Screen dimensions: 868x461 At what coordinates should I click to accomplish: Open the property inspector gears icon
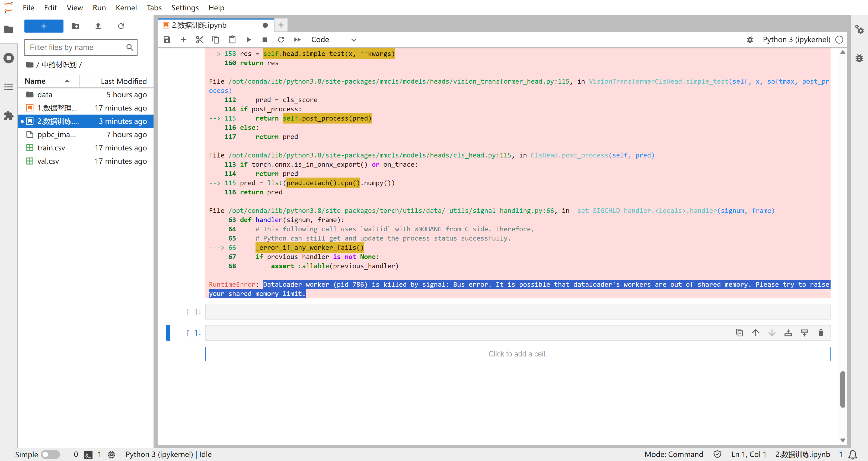(859, 30)
